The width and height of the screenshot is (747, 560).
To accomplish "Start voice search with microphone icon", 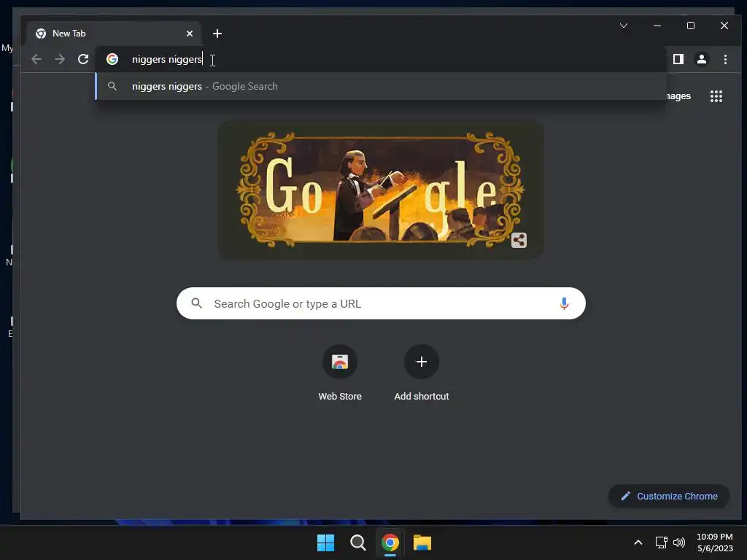I will [564, 303].
